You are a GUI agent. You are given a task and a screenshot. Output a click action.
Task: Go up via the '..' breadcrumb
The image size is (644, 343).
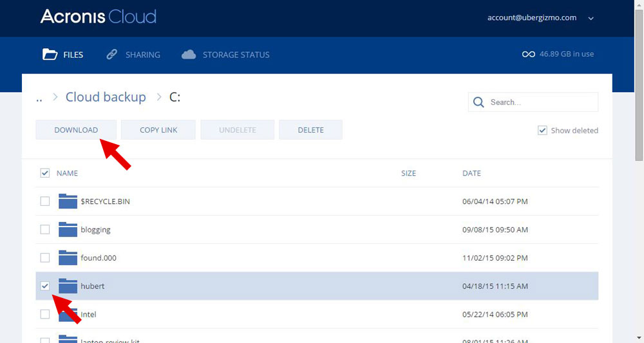tap(39, 98)
